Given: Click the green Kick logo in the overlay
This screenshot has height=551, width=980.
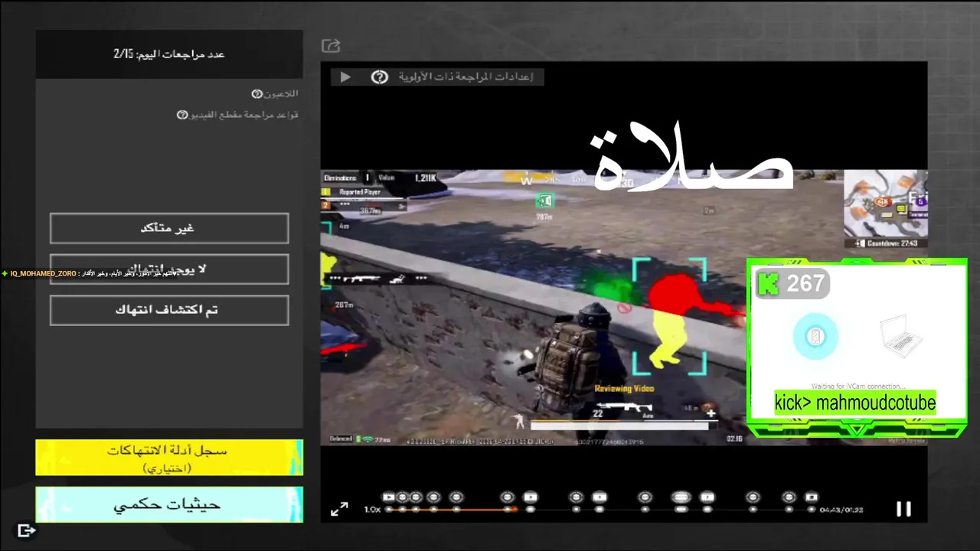Looking at the screenshot, I should click(768, 284).
